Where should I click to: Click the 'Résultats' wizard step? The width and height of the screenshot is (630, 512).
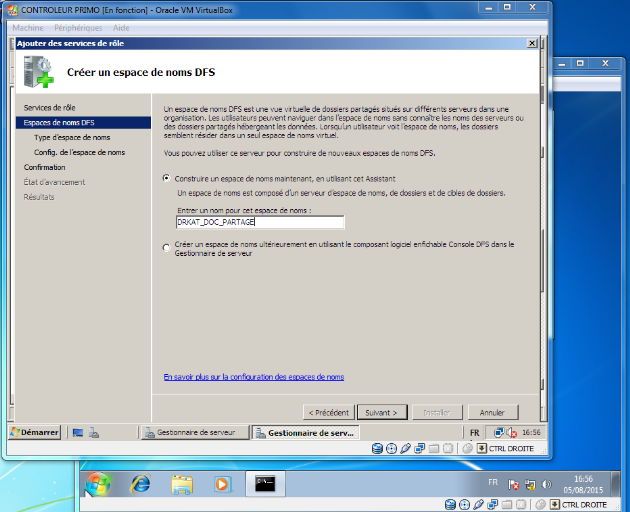click(39, 197)
